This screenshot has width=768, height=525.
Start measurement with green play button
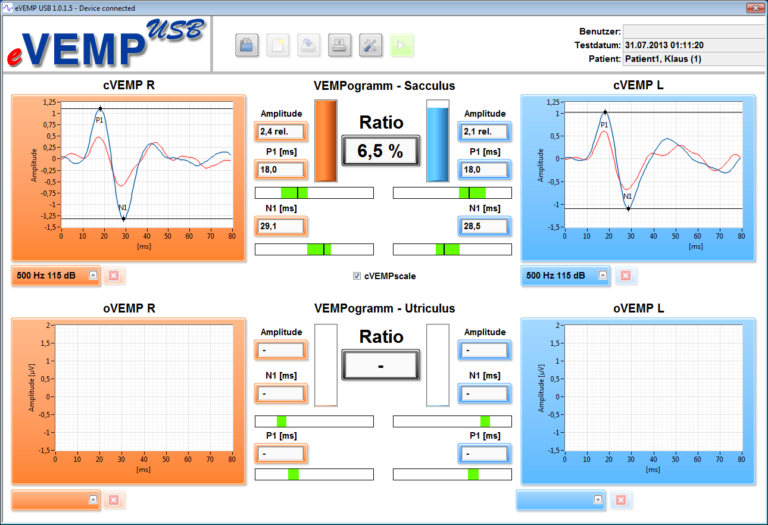(x=402, y=45)
